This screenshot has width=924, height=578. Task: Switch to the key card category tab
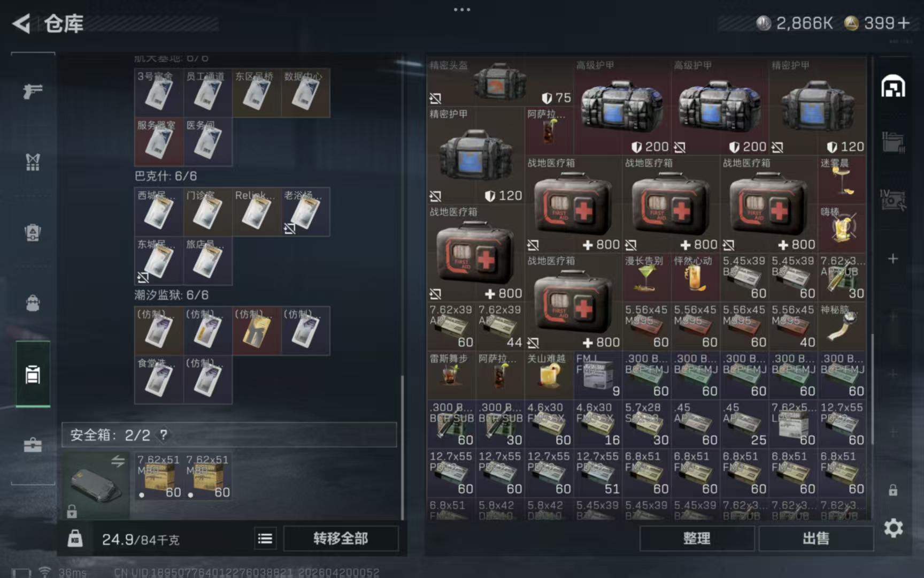(33, 374)
